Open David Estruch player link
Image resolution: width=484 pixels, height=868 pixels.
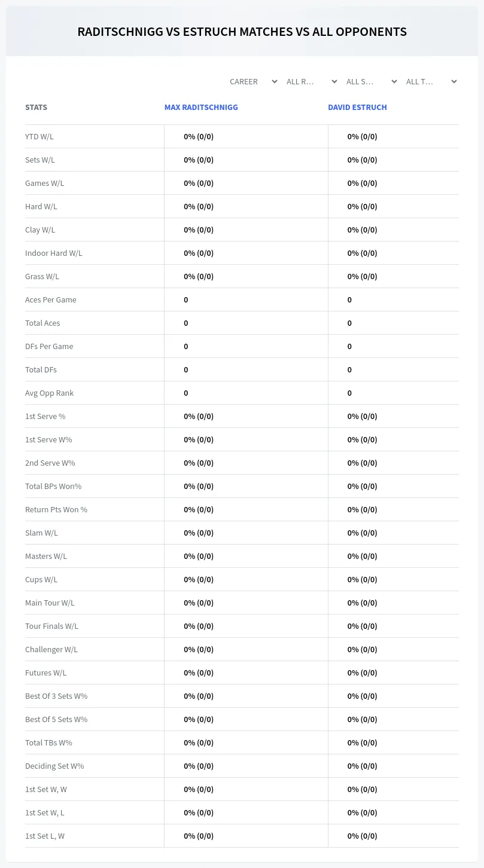tap(357, 108)
